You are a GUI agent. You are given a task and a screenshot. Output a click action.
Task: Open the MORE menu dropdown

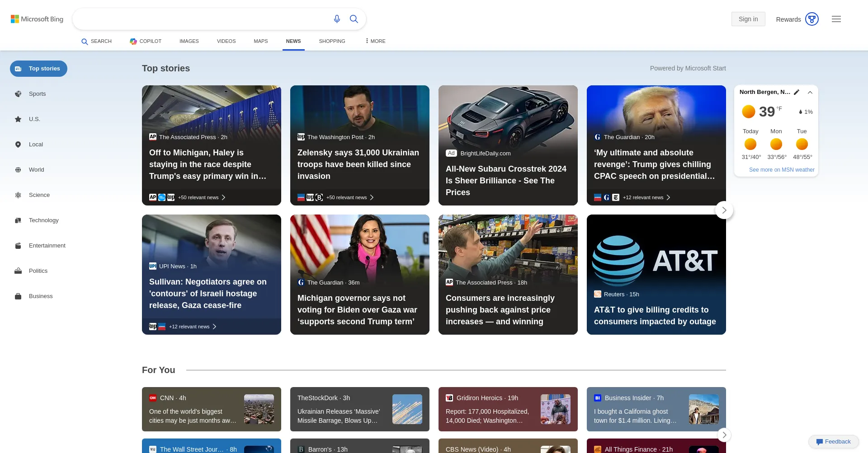[375, 41]
